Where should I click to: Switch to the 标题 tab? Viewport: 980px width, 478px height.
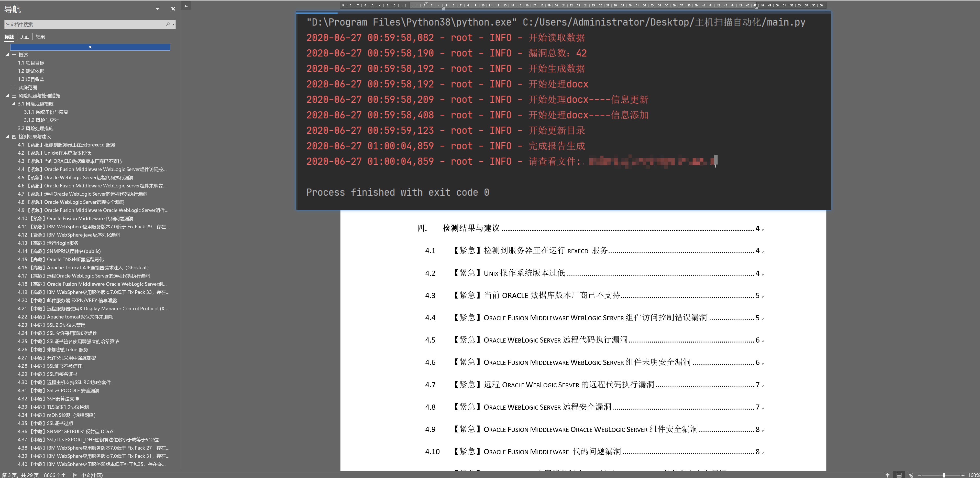pyautogui.click(x=9, y=37)
